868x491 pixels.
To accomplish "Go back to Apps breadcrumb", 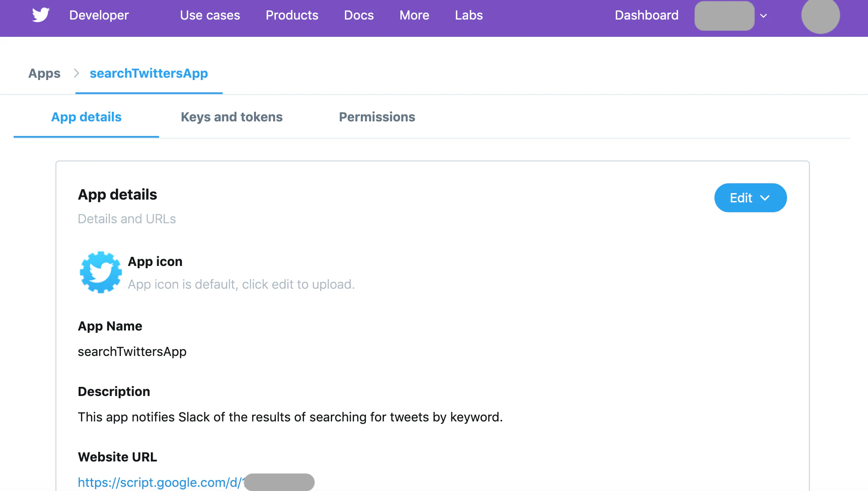I will (x=44, y=73).
